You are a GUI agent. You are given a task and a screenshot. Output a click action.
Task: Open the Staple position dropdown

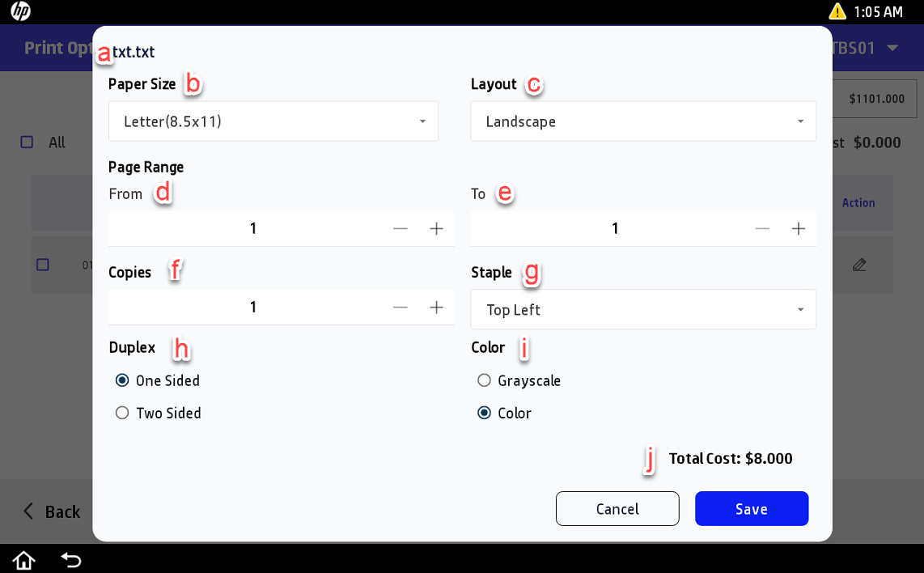pyautogui.click(x=643, y=310)
